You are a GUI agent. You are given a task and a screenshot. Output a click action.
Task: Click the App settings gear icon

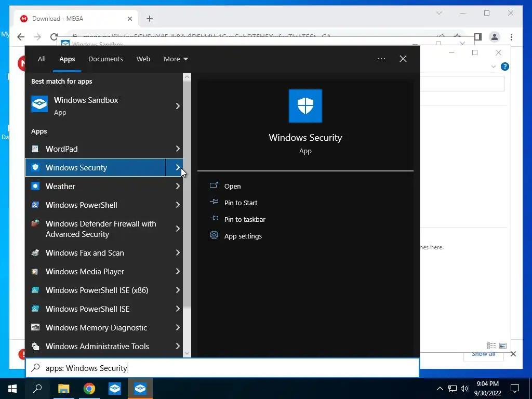(214, 235)
